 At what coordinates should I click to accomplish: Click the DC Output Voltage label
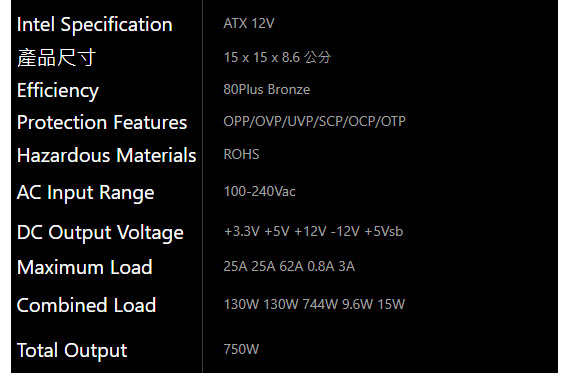[100, 233]
